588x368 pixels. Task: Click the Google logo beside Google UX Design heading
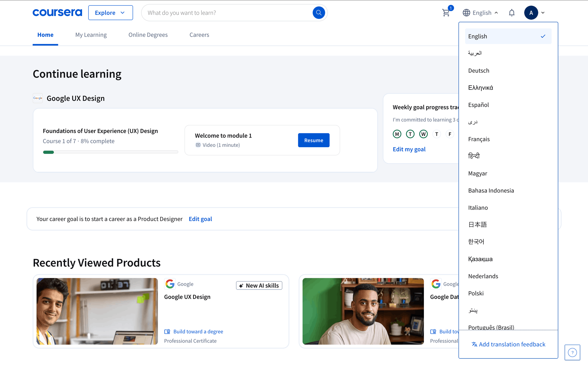tap(38, 98)
